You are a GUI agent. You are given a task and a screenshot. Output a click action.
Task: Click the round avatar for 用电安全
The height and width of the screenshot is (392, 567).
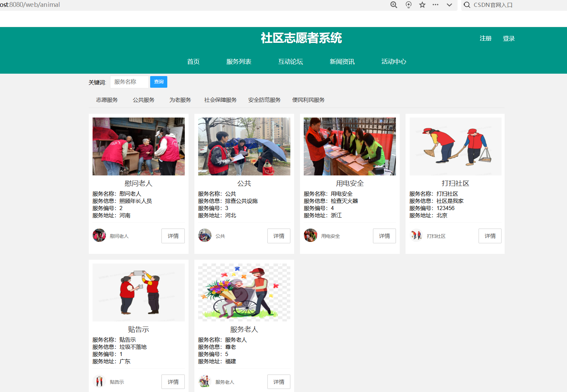(x=310, y=235)
